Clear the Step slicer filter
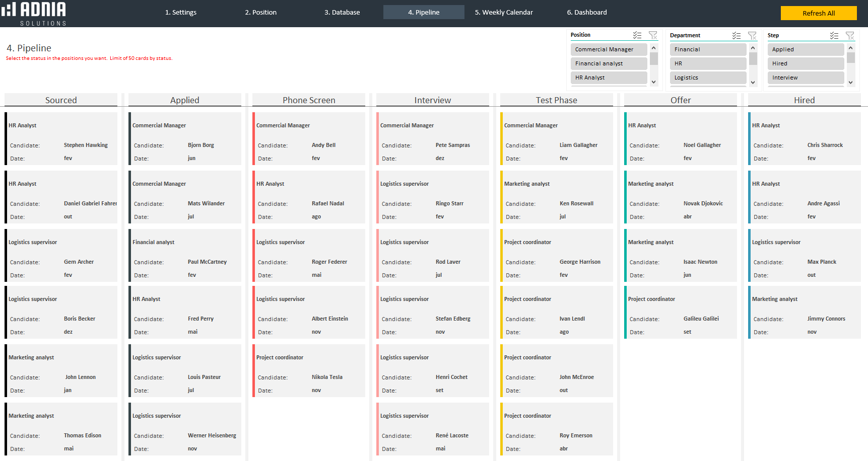The width and height of the screenshot is (868, 461). pyautogui.click(x=850, y=36)
